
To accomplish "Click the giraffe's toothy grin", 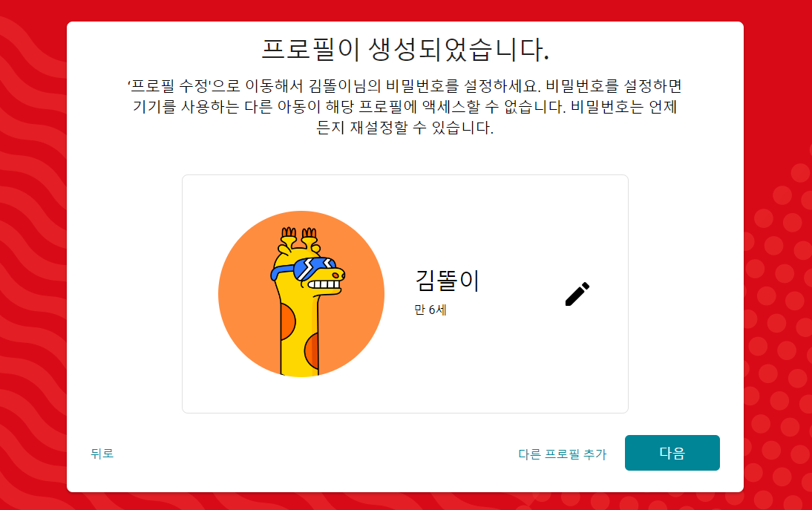I will pyautogui.click(x=324, y=284).
